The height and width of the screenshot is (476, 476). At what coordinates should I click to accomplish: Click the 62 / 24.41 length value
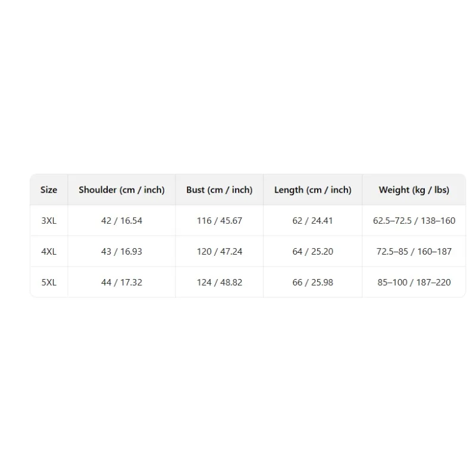click(313, 220)
